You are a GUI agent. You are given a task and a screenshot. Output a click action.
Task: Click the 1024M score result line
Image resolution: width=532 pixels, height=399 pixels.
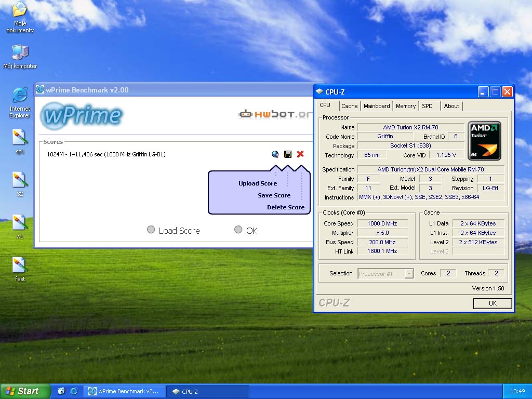(106, 154)
